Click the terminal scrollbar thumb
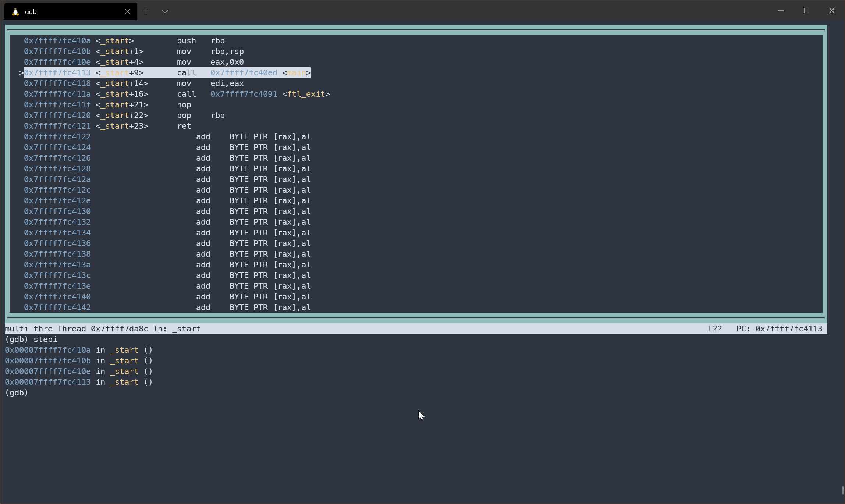The width and height of the screenshot is (845, 504). pyautogui.click(x=842, y=490)
